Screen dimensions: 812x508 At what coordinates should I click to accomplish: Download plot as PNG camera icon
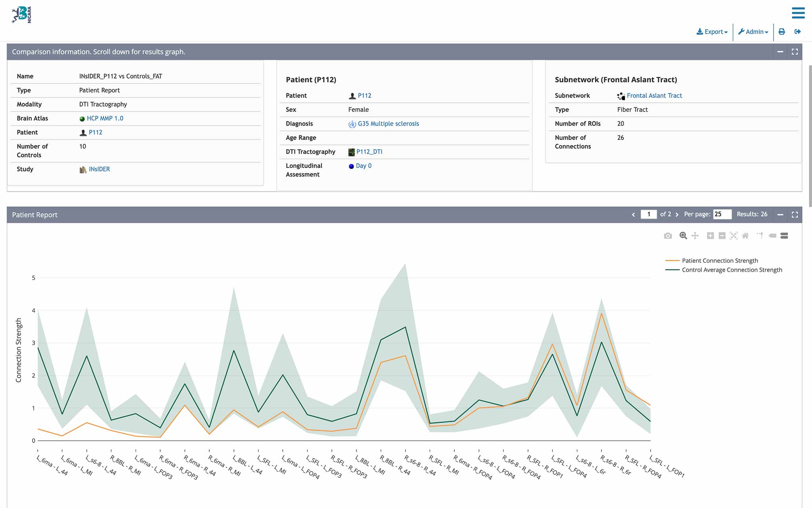[668, 236]
